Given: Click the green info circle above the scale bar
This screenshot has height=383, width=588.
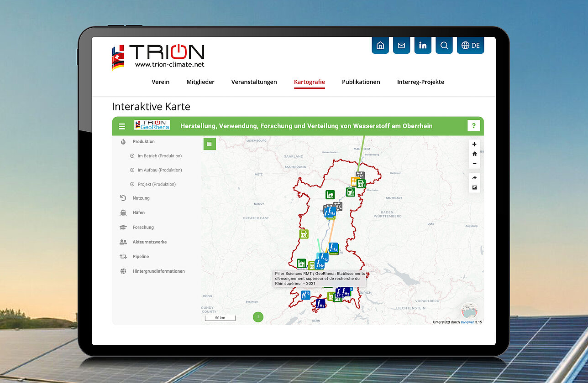Looking at the screenshot, I should (258, 317).
